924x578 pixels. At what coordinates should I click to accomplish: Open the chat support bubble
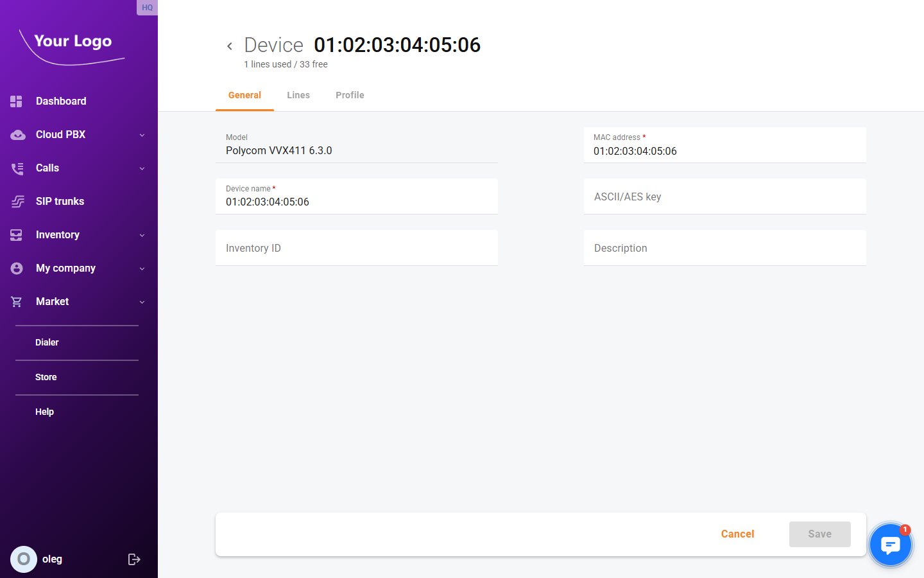tap(890, 545)
